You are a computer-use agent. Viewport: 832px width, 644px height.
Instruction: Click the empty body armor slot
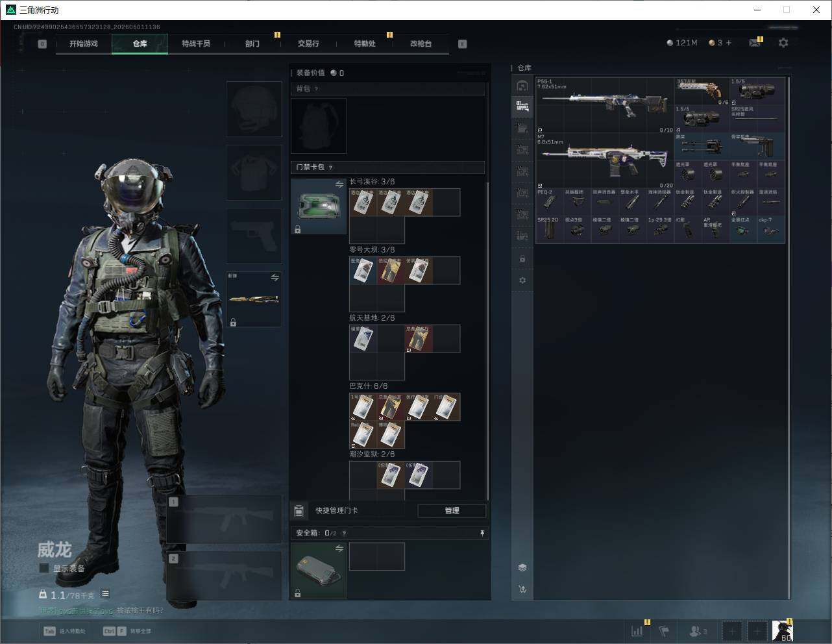(254, 173)
